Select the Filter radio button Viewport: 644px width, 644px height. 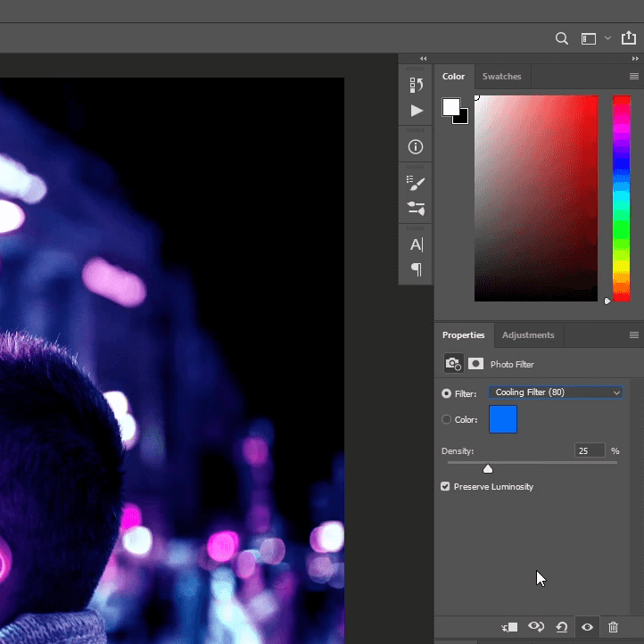tap(446, 393)
